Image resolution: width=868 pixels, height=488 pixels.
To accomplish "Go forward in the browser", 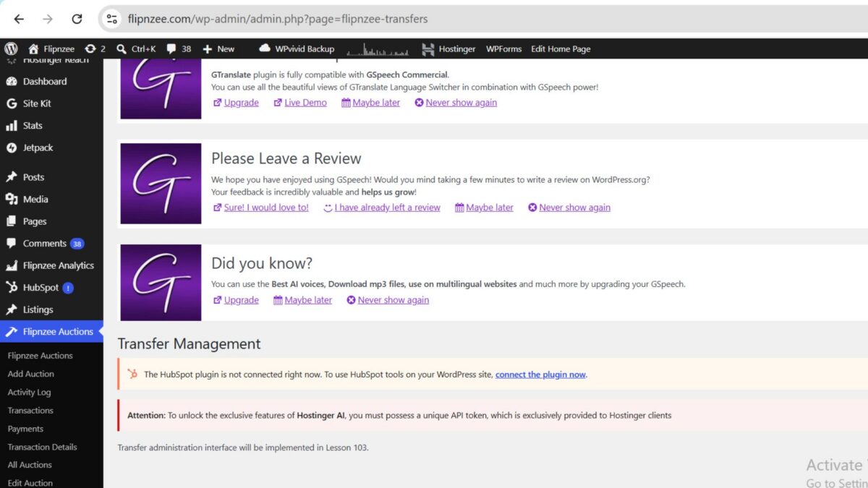I will point(48,19).
